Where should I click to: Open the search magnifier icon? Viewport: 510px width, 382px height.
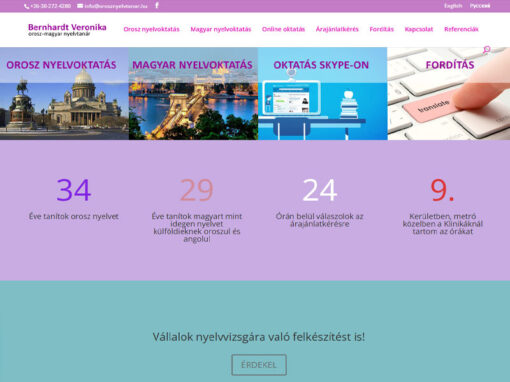(x=487, y=50)
